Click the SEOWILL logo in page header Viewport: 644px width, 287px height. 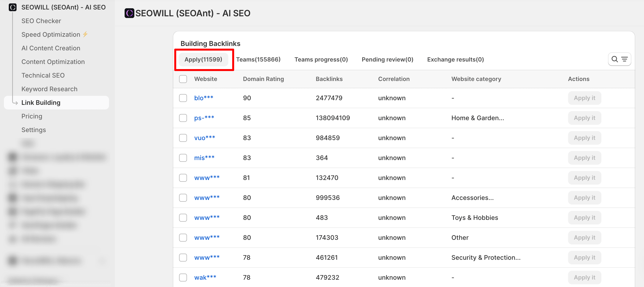129,13
